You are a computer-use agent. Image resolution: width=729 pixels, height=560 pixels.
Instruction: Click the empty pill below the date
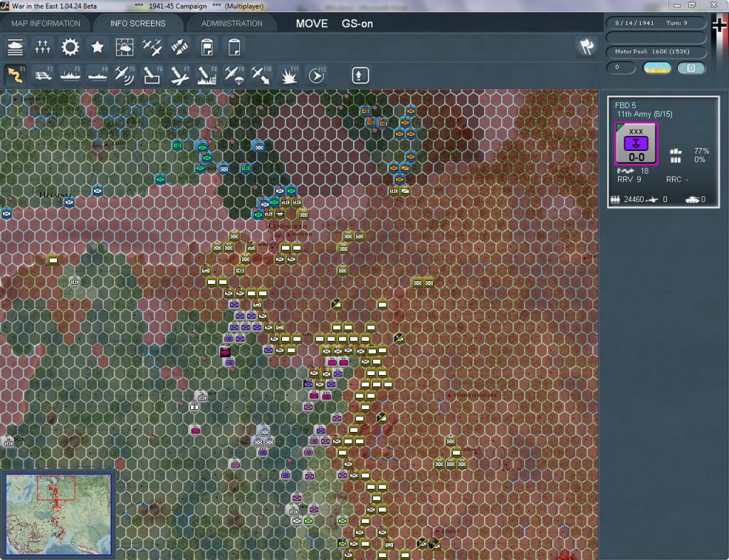[x=656, y=37]
